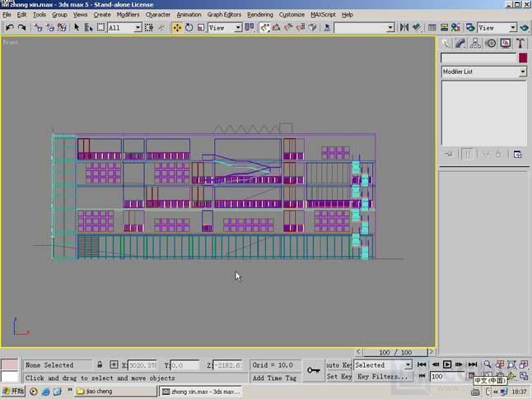Toggle Angle Snap in toolbar

coord(277,27)
